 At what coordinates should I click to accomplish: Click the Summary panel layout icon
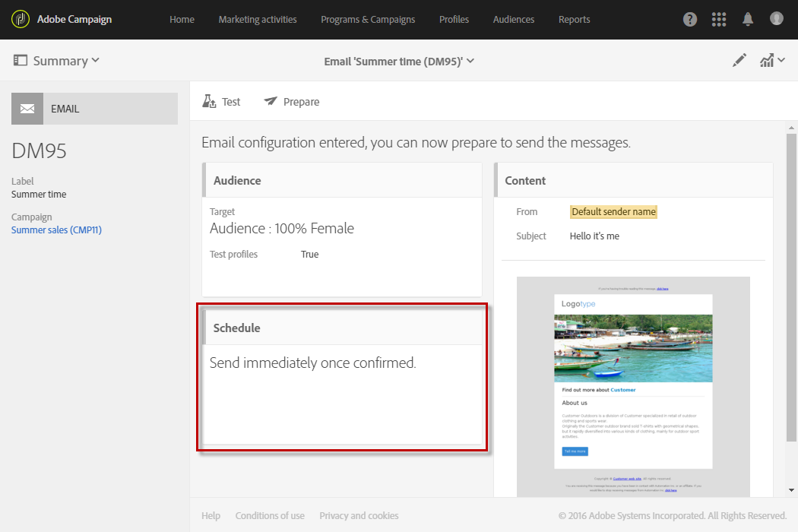click(21, 61)
